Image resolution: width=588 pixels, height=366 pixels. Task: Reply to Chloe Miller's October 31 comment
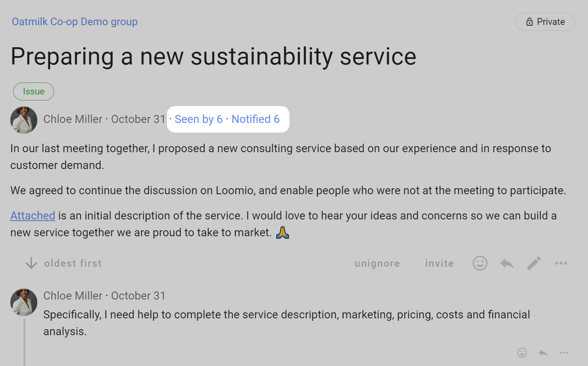tap(543, 353)
